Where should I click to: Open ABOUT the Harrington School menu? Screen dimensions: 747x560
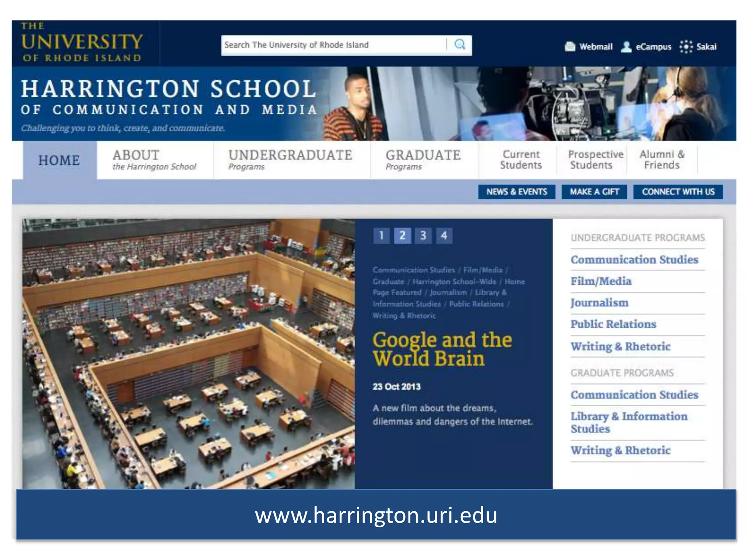pyautogui.click(x=155, y=160)
